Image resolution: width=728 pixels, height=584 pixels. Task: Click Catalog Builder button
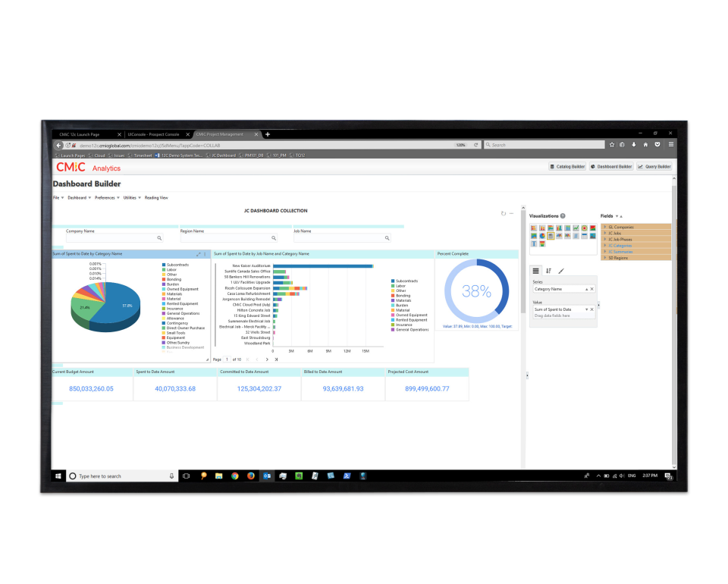(x=567, y=167)
